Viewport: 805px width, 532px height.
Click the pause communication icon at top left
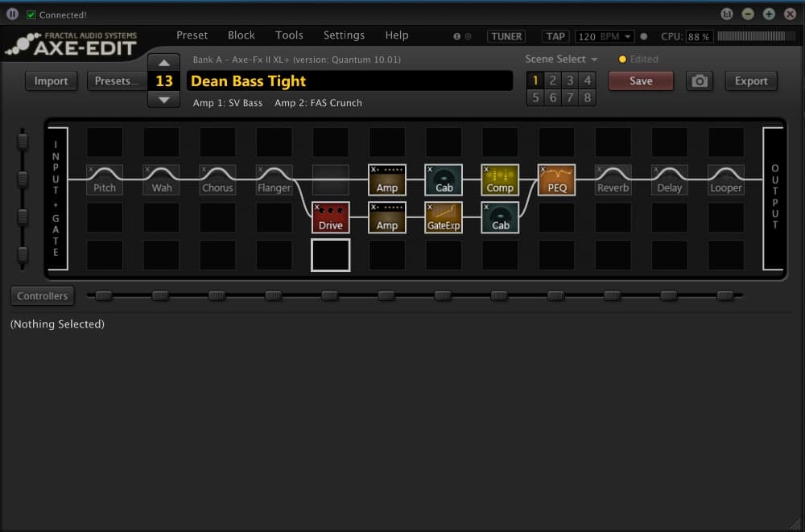point(12,14)
